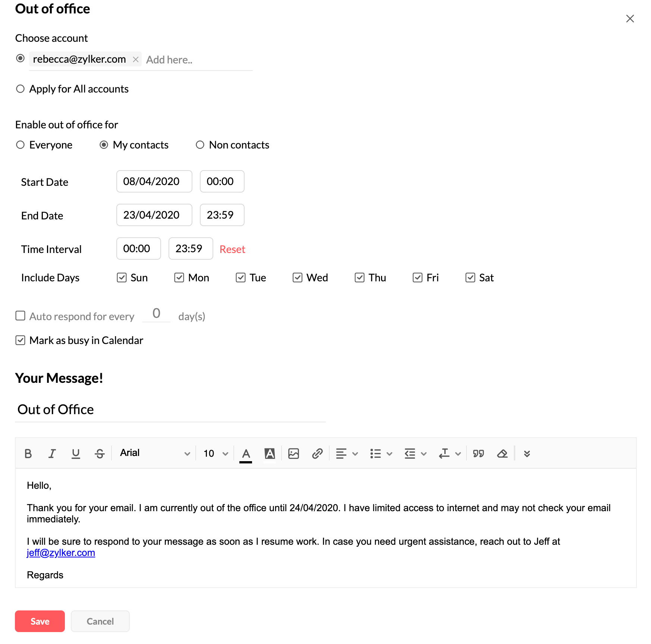The image size is (651, 644).
Task: Show more editor options via double chevron
Action: coord(526,454)
